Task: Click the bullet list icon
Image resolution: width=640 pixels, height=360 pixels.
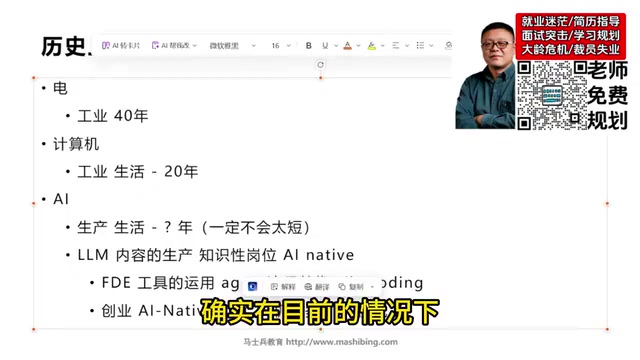Action: (x=420, y=46)
